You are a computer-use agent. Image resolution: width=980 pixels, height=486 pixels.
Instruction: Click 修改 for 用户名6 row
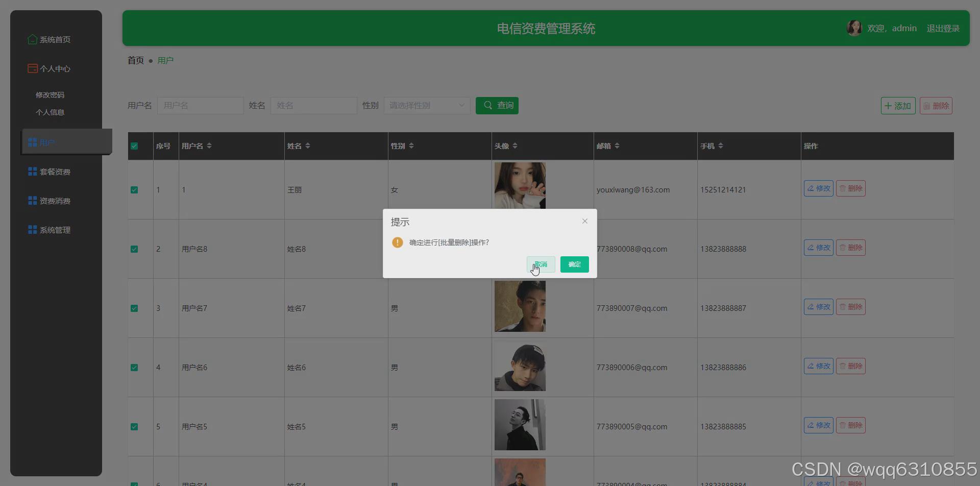coord(818,366)
